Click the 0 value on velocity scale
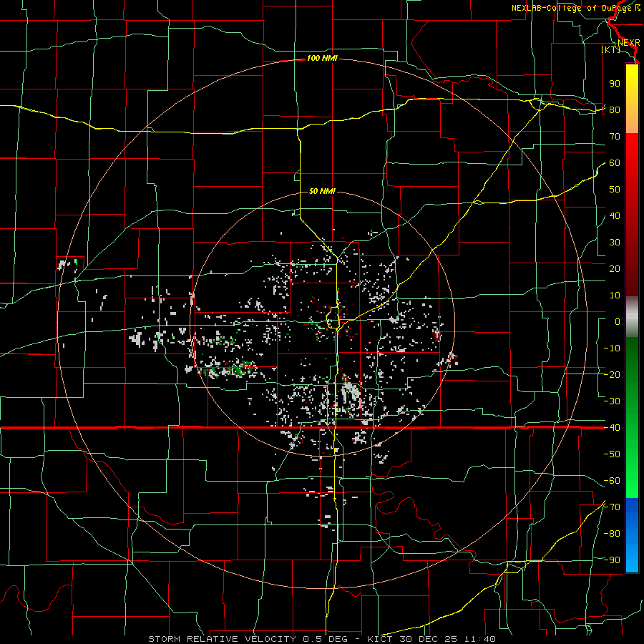 (x=618, y=322)
